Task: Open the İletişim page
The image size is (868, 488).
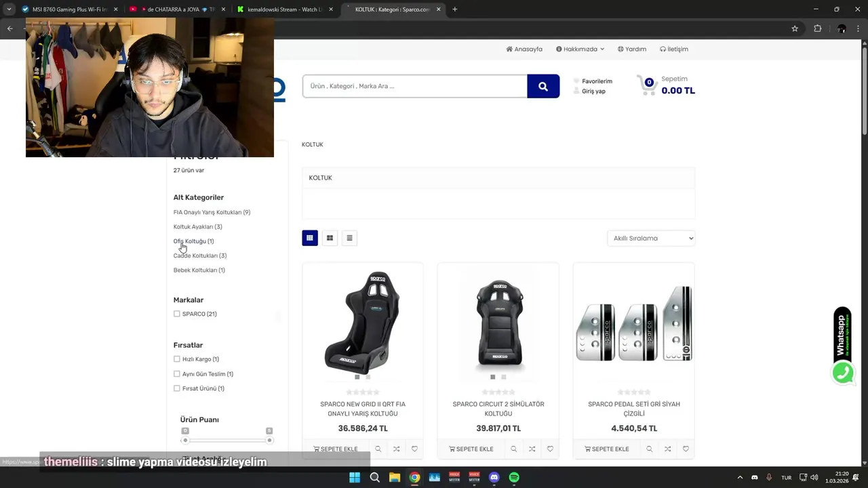Action: [673, 49]
